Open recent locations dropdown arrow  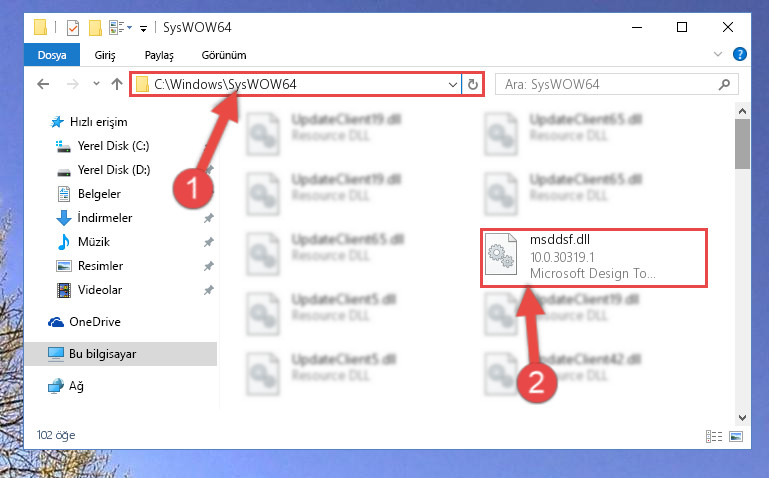coord(96,84)
